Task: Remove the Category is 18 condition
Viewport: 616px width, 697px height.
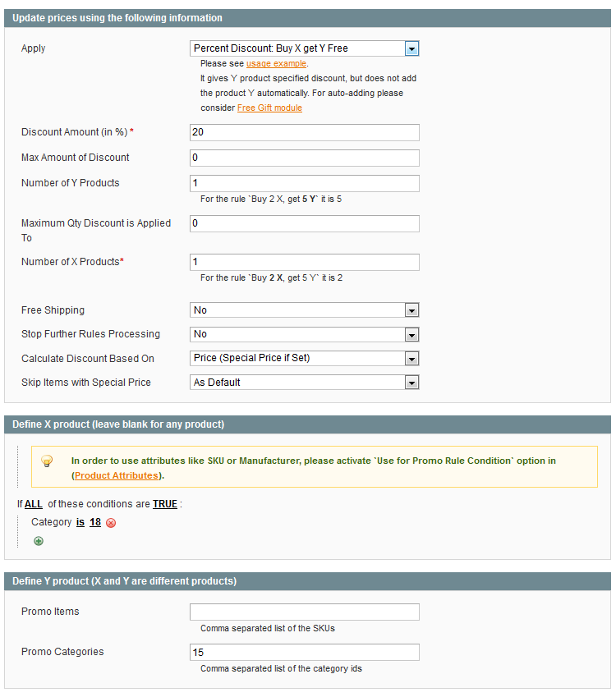Action: 111,523
